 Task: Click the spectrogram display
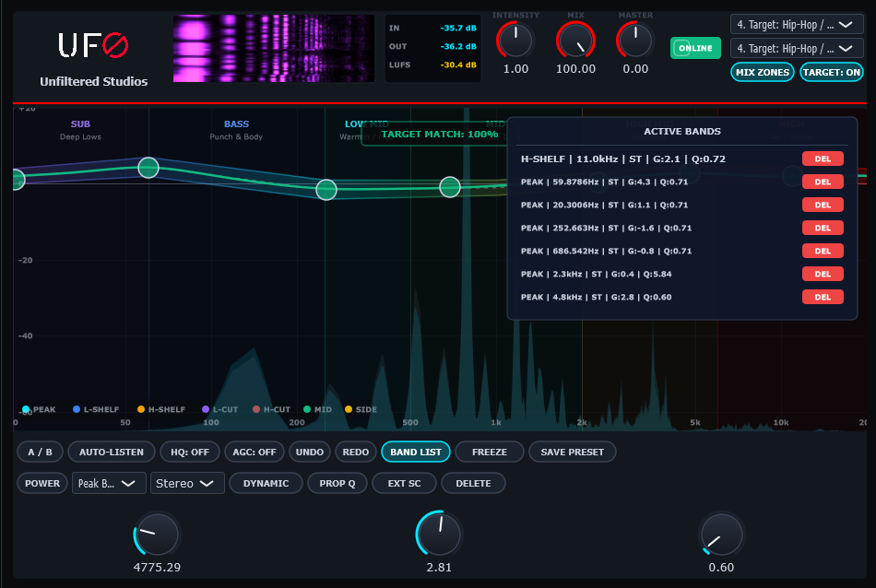(x=274, y=49)
